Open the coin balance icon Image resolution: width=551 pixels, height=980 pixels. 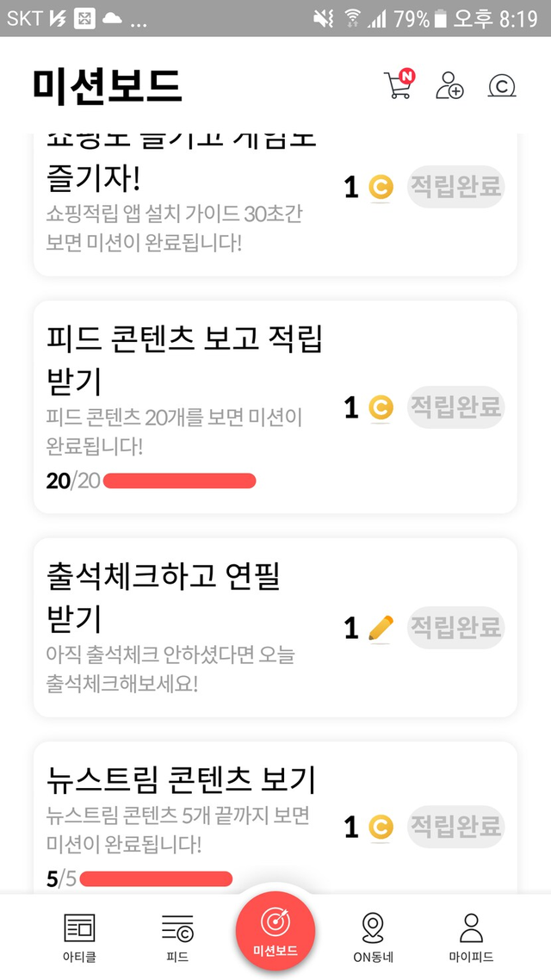501,86
